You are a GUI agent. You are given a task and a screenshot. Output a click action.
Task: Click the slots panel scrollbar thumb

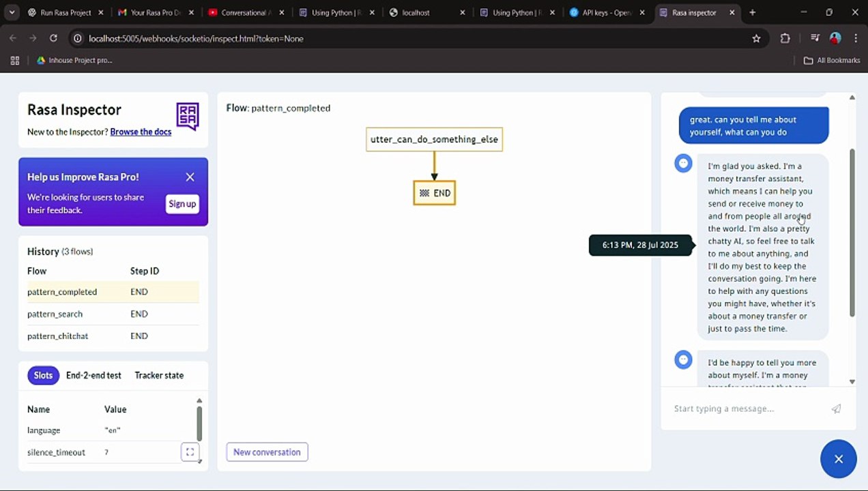(199, 423)
